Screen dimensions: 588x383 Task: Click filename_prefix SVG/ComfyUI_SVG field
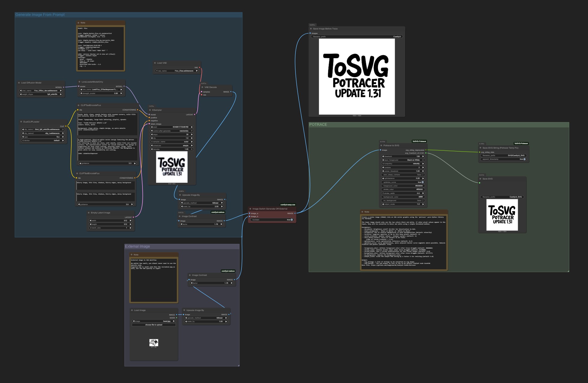coord(503,155)
